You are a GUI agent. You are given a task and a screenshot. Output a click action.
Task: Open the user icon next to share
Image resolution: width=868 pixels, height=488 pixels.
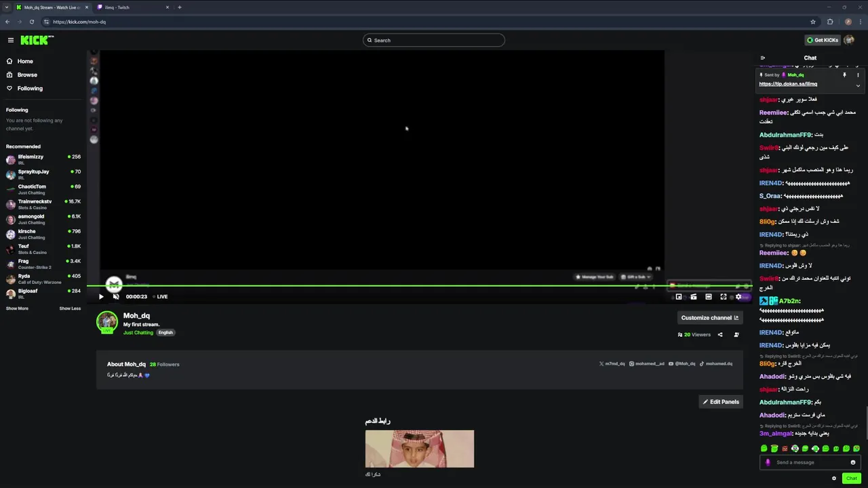[736, 334]
